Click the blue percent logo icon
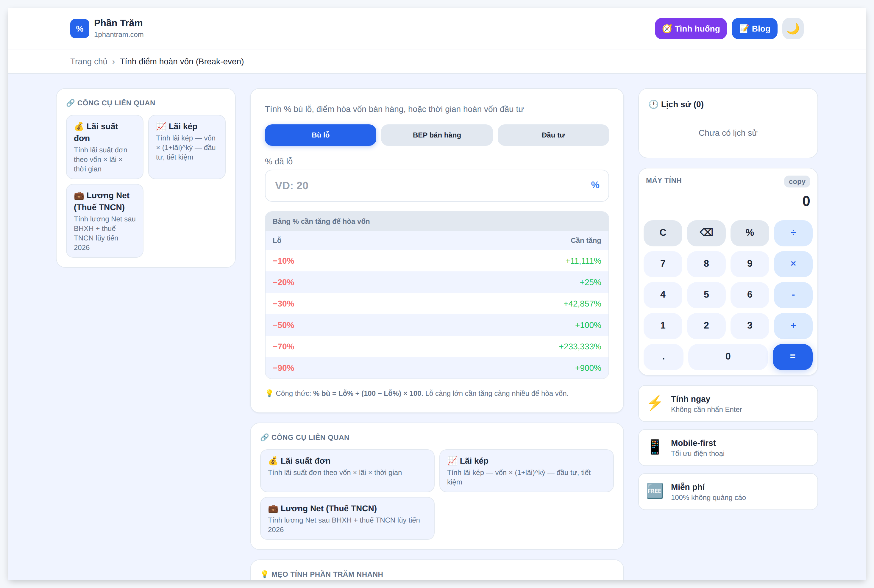Image resolution: width=874 pixels, height=588 pixels. coord(79,29)
